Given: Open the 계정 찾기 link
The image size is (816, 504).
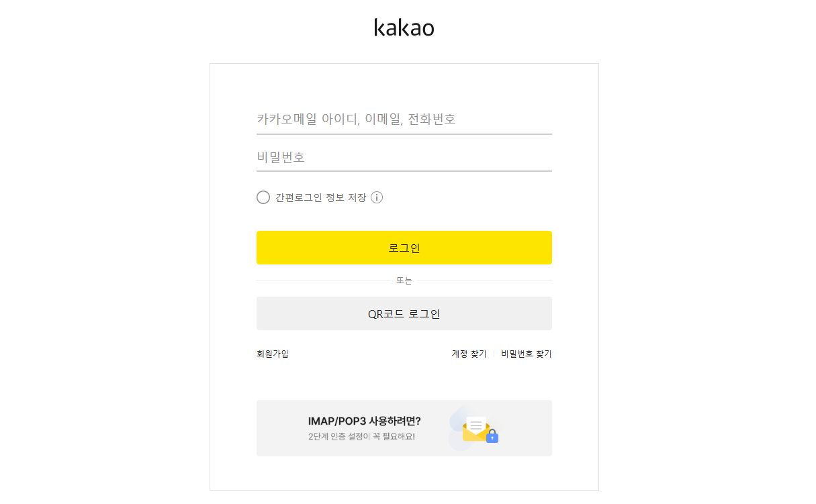Looking at the screenshot, I should click(x=469, y=354).
